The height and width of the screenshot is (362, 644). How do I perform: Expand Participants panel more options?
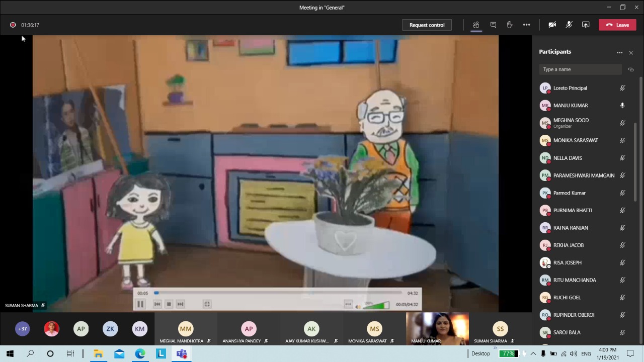point(620,52)
